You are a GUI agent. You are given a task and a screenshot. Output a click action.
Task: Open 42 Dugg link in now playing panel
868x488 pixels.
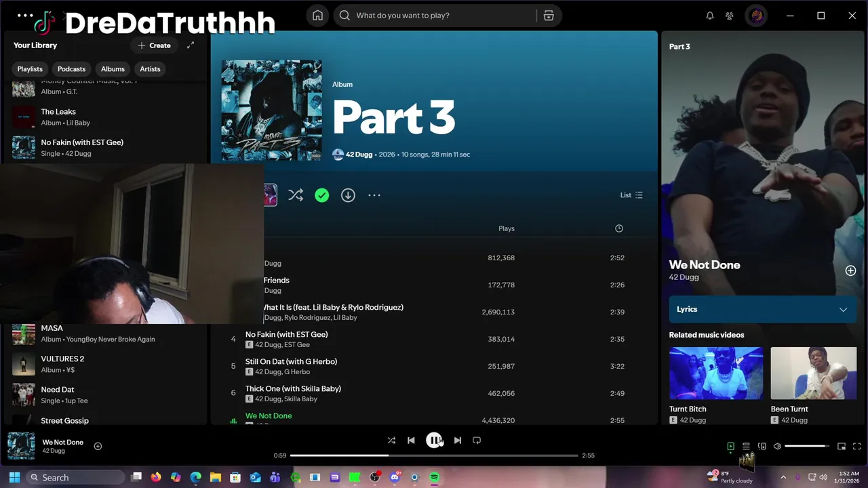(684, 277)
